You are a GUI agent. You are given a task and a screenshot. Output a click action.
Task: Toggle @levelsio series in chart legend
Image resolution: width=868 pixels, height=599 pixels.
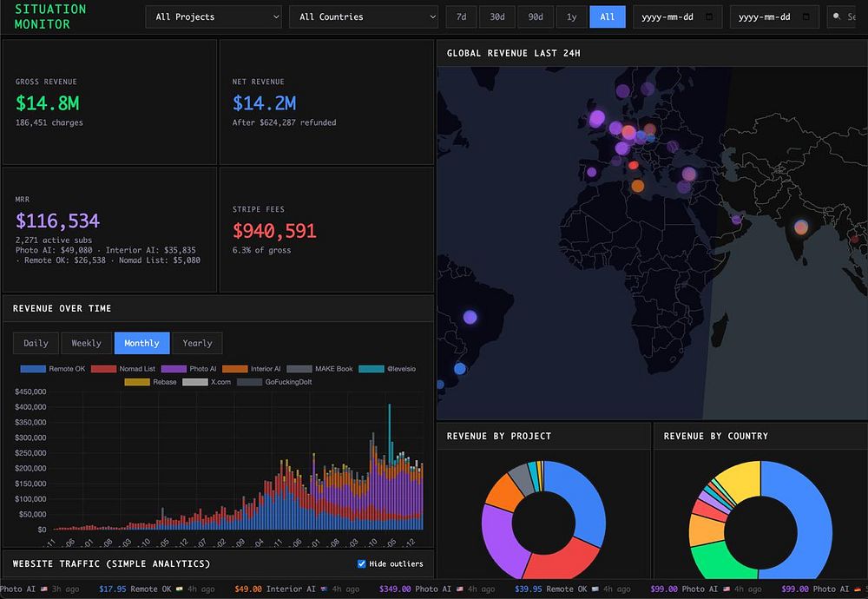click(387, 369)
